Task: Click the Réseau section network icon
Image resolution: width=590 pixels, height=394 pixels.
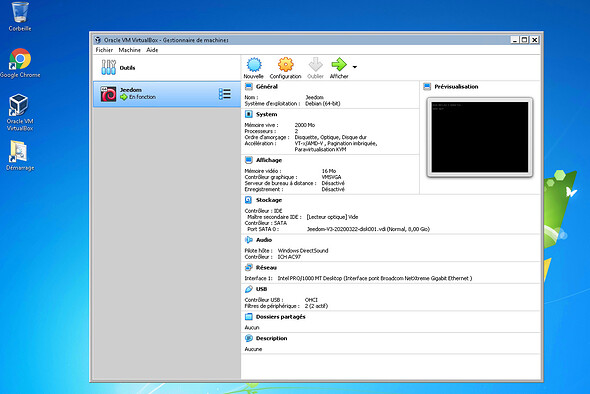Action: 249,268
